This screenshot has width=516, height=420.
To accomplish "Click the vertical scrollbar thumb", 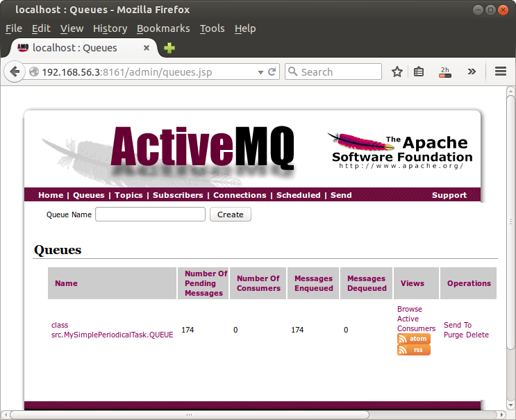I will 510,222.
